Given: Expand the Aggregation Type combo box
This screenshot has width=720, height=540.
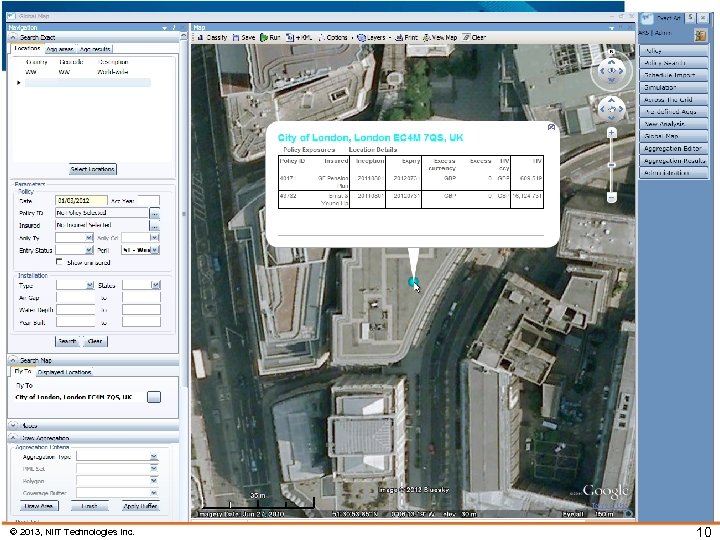Looking at the screenshot, I should (154, 455).
